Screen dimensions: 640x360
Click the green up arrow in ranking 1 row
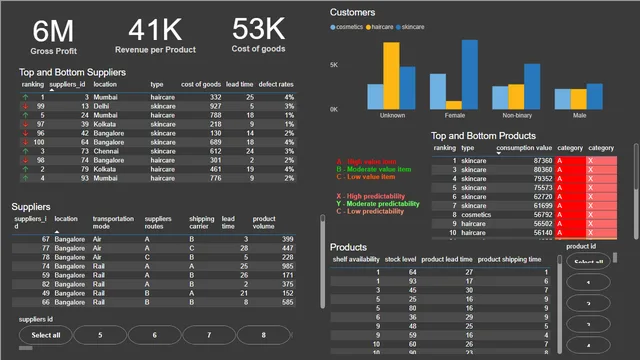[x=26, y=97]
